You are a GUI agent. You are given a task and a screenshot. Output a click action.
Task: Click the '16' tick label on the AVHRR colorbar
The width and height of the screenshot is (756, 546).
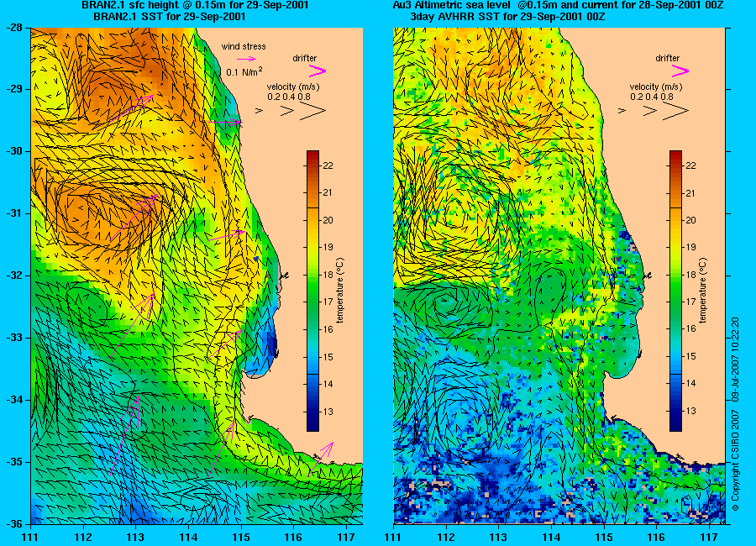click(x=691, y=329)
